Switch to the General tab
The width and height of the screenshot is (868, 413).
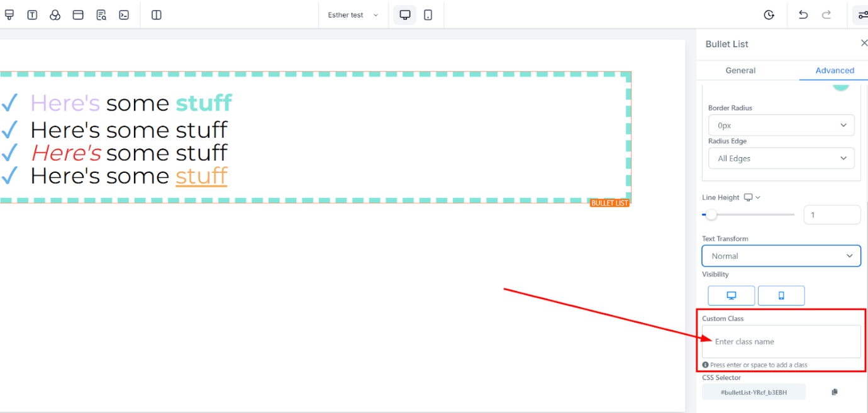point(740,70)
